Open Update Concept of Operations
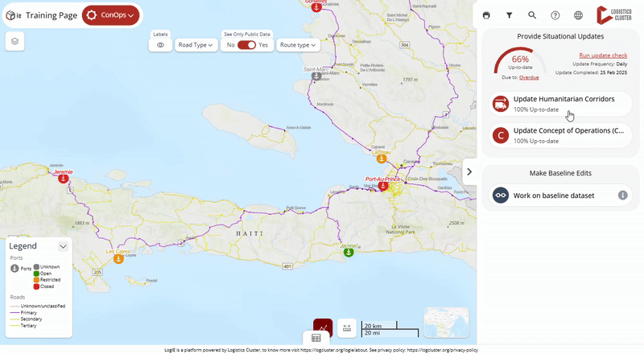The height and width of the screenshot is (354, 644). coord(560,135)
